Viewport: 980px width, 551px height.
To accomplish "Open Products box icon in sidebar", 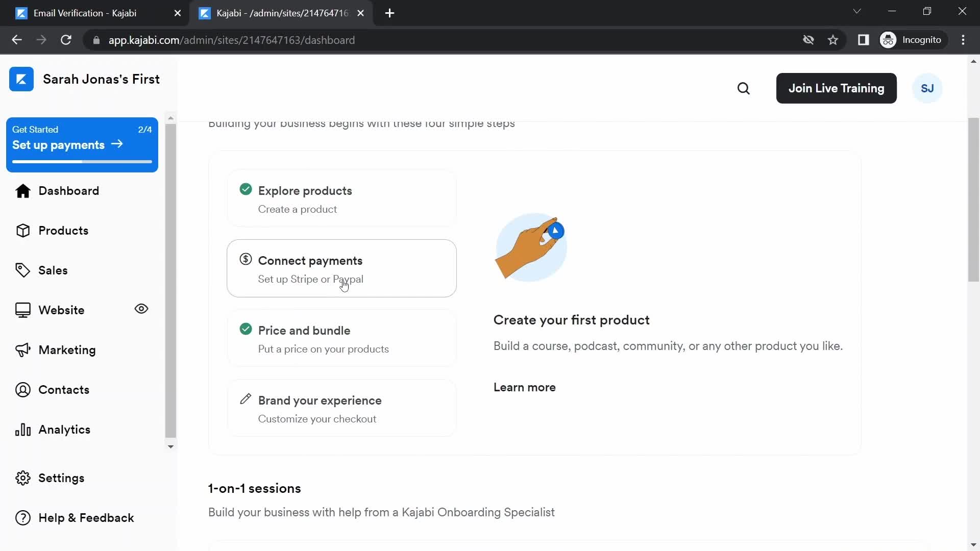I will pos(22,231).
